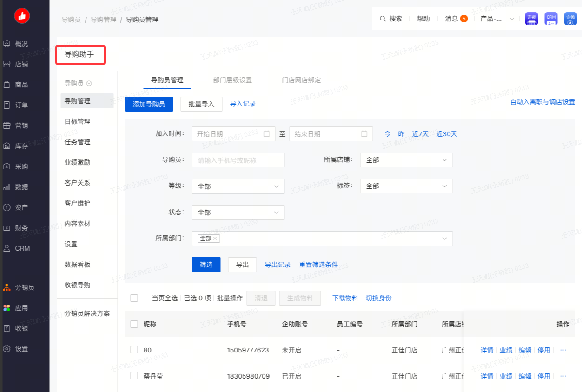Open 采购 purchasing section in sidebar
This screenshot has width=582, height=392.
(16, 166)
